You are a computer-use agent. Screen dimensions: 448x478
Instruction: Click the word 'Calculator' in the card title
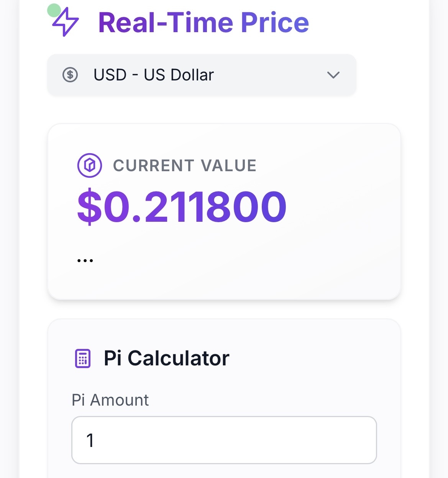tap(178, 358)
